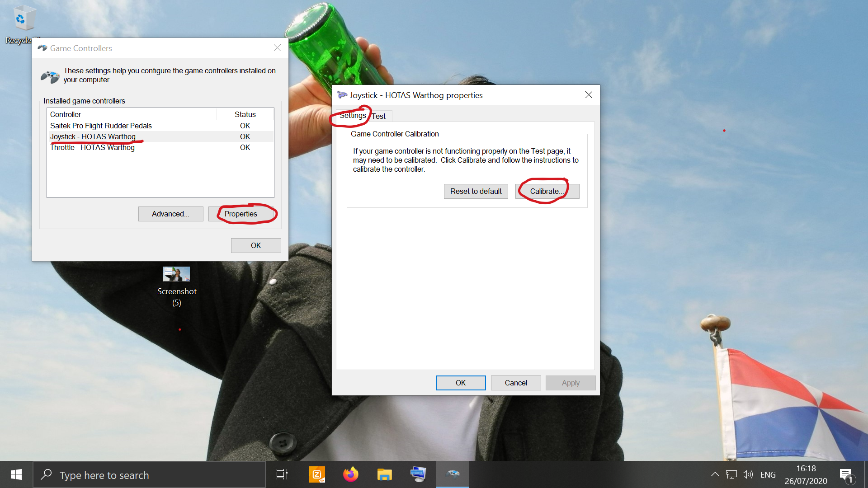Click Advanced... in Game Controllers window
The height and width of the screenshot is (488, 868).
(170, 214)
